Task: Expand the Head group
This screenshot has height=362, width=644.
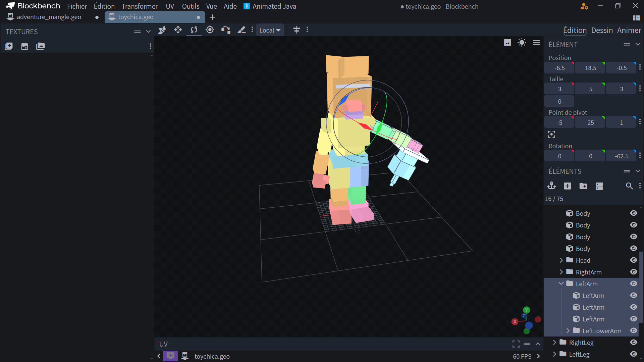Action: tap(561, 260)
